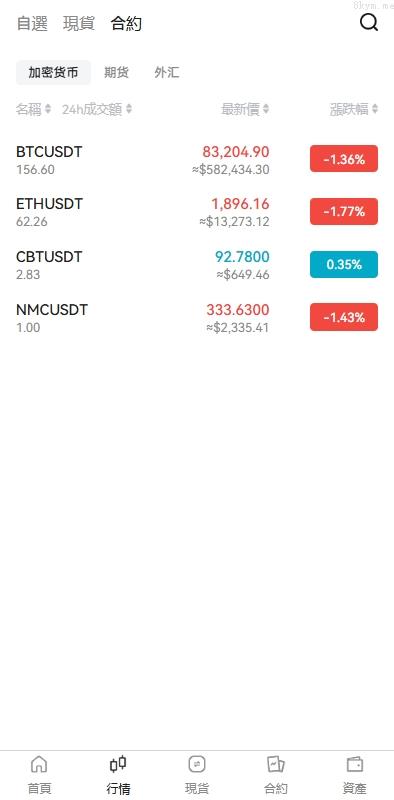This screenshot has height=800, width=394.
Task: Select the 外汇 category filter
Action: click(167, 72)
